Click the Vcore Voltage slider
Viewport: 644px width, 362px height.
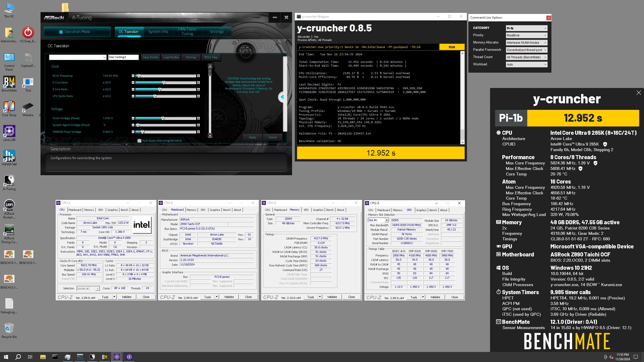(166, 118)
